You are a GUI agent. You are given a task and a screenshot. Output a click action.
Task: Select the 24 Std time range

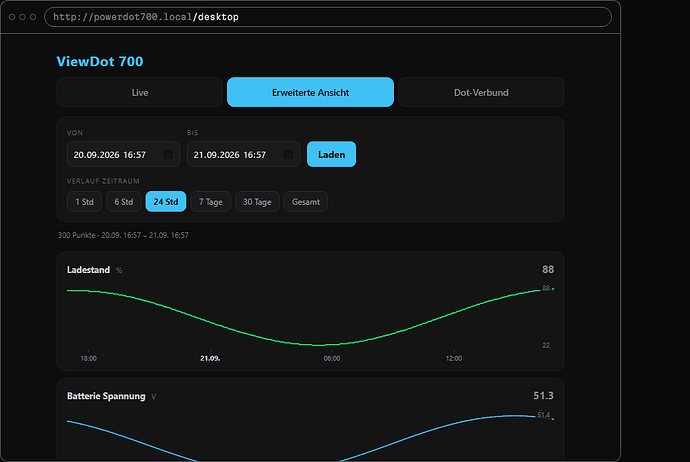166,202
